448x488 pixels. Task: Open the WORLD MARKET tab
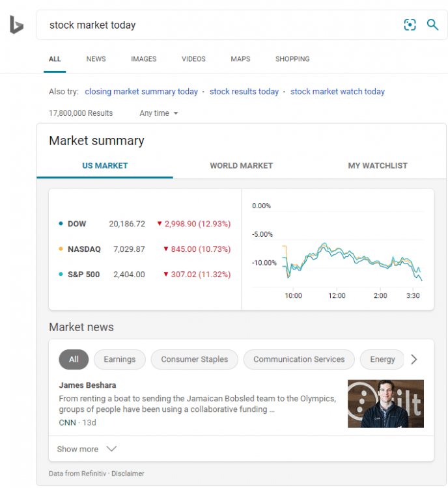click(241, 166)
